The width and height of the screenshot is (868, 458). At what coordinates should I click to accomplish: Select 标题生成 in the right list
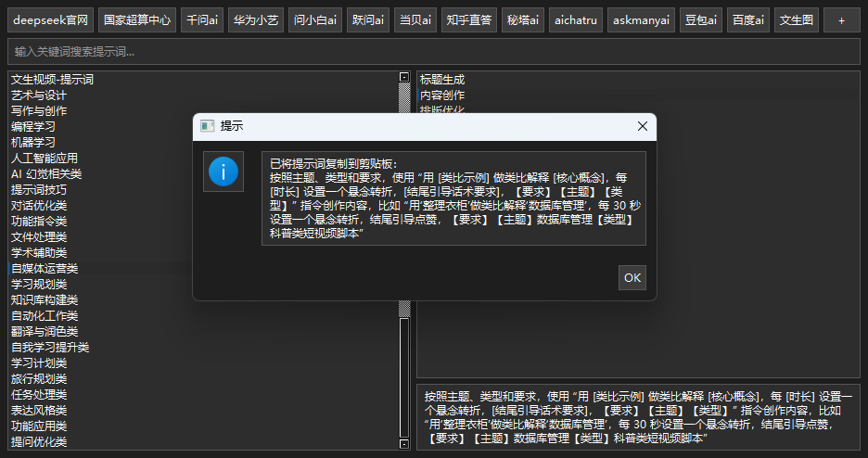click(442, 80)
